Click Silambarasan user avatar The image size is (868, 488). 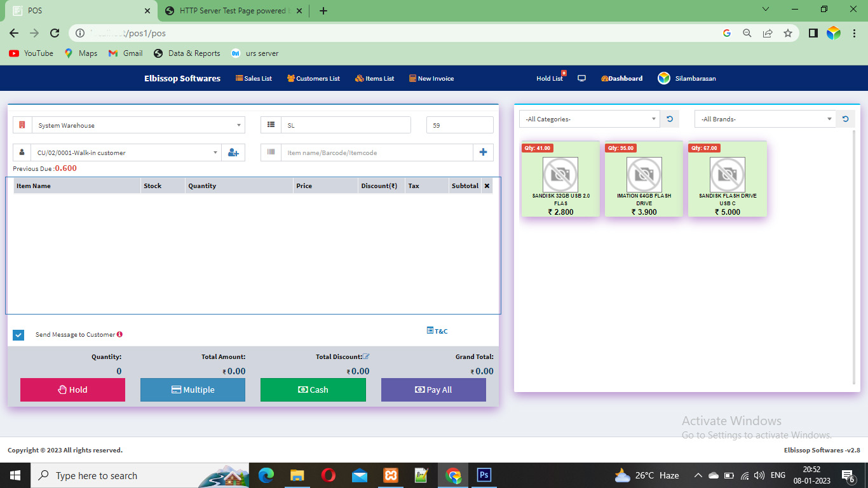[x=664, y=78]
